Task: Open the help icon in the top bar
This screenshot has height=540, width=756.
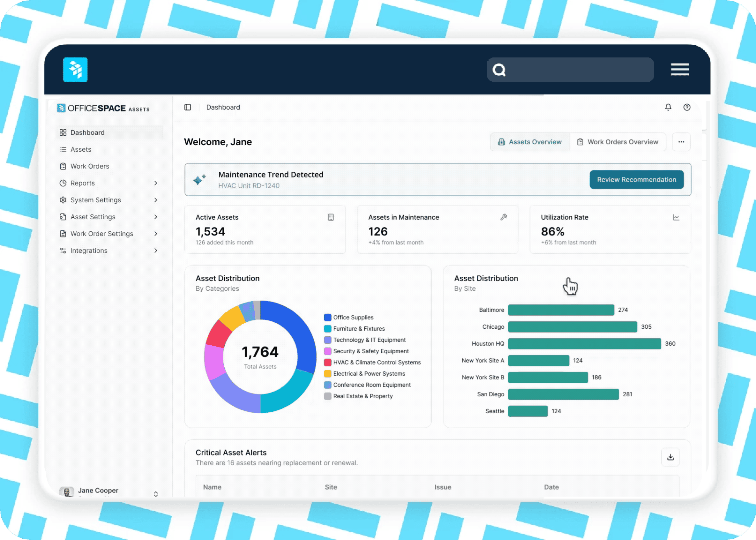Action: (687, 107)
